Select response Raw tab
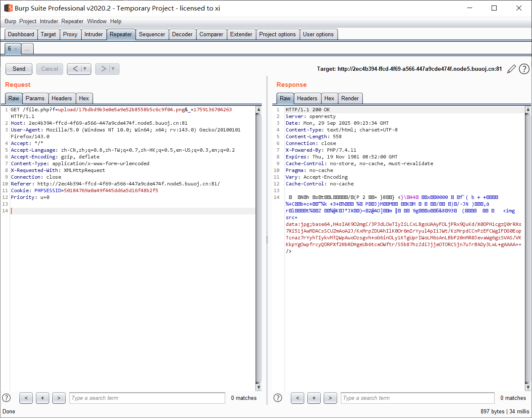This screenshot has width=532, height=418. click(285, 99)
